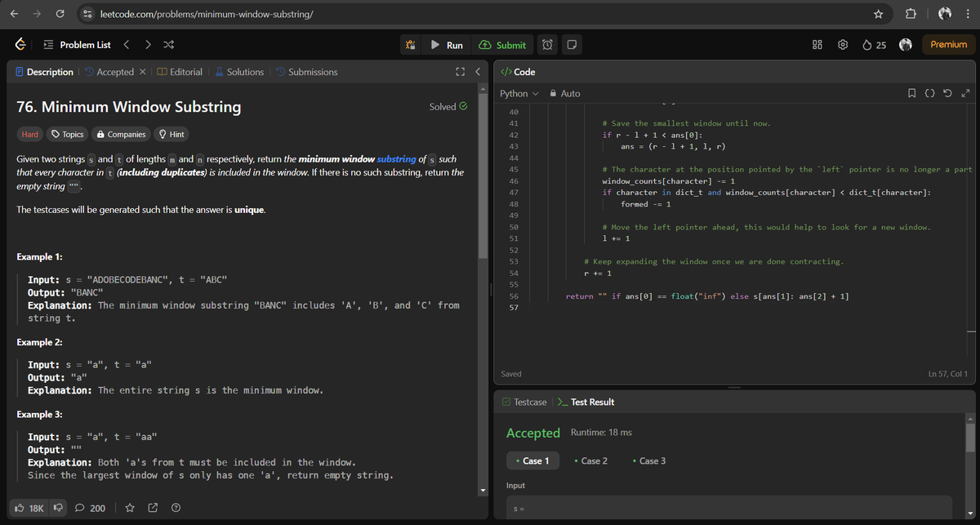Format code with the curly braces icon
The height and width of the screenshot is (525, 980).
930,92
